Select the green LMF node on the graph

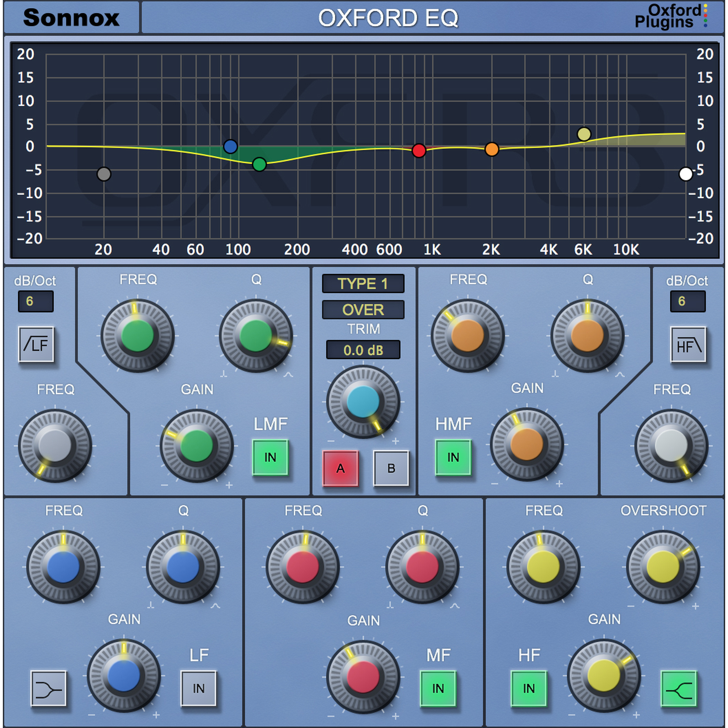[259, 164]
